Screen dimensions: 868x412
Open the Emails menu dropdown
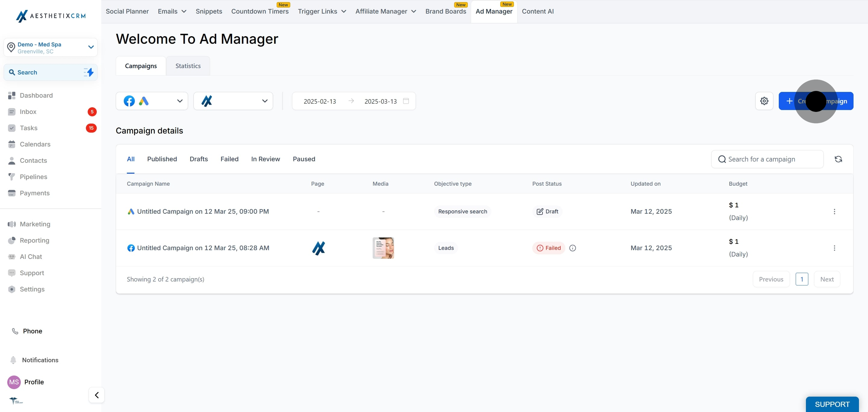click(172, 11)
